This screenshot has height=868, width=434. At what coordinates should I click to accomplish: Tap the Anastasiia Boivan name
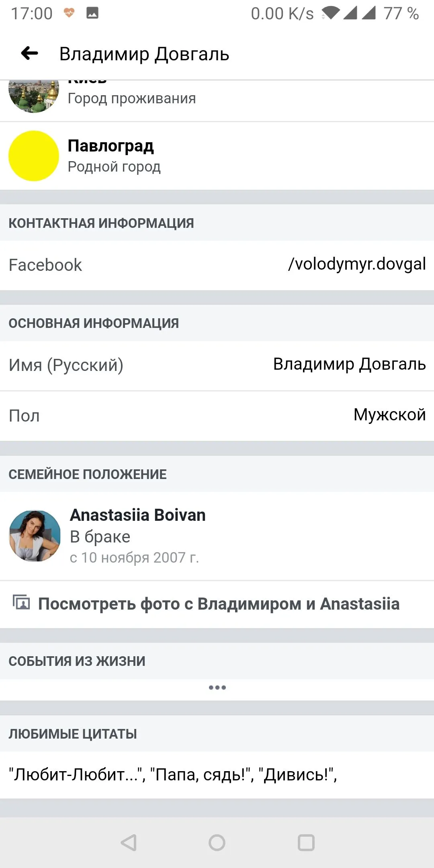coord(137,515)
